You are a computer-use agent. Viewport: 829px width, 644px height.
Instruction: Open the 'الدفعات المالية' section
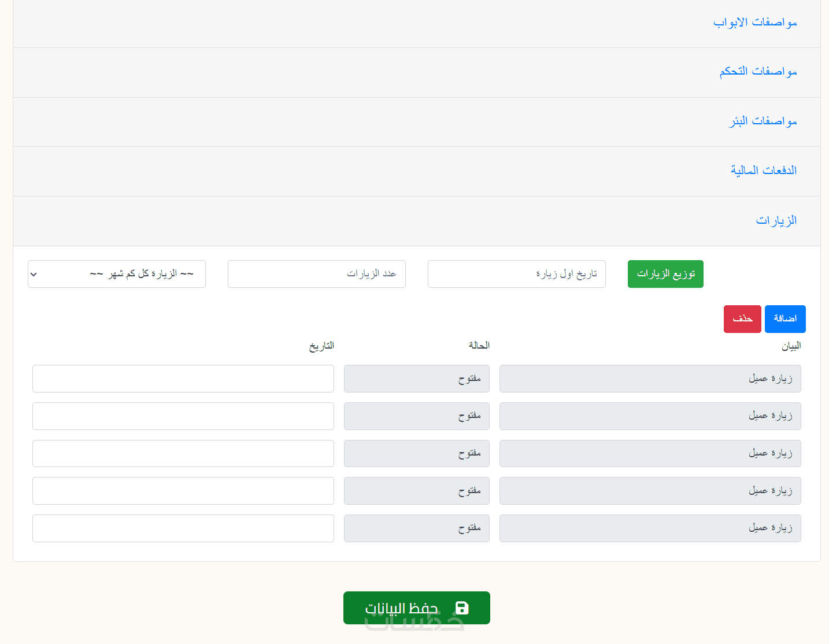click(x=763, y=171)
